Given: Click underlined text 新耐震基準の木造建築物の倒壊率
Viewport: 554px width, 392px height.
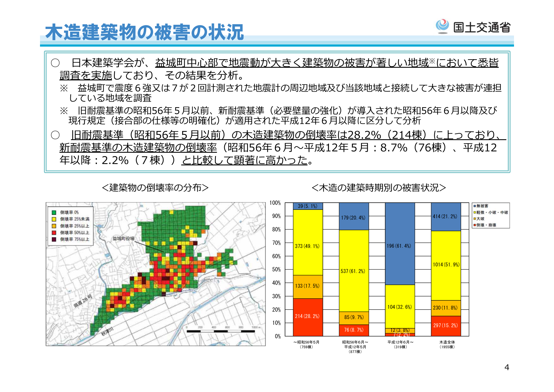Looking at the screenshot, I should click(138, 147).
